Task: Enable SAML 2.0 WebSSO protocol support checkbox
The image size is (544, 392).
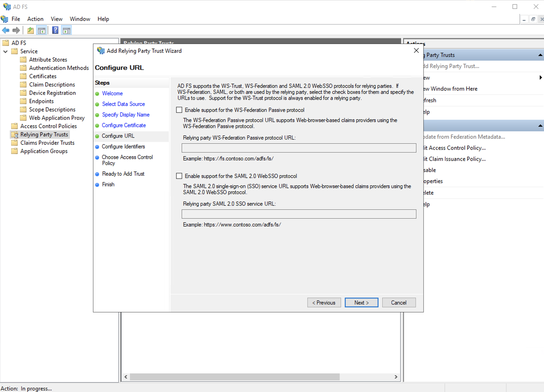Action: tap(179, 176)
